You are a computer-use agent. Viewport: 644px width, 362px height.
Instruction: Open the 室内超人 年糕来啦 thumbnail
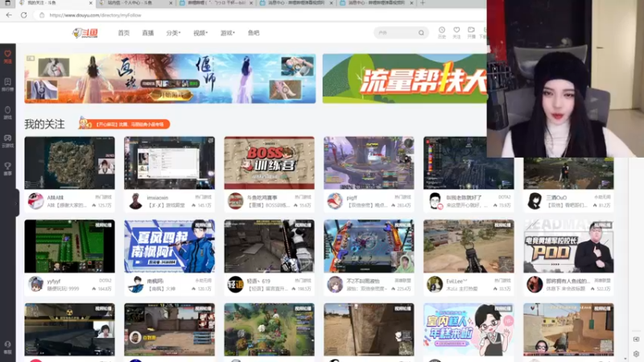click(x=469, y=330)
